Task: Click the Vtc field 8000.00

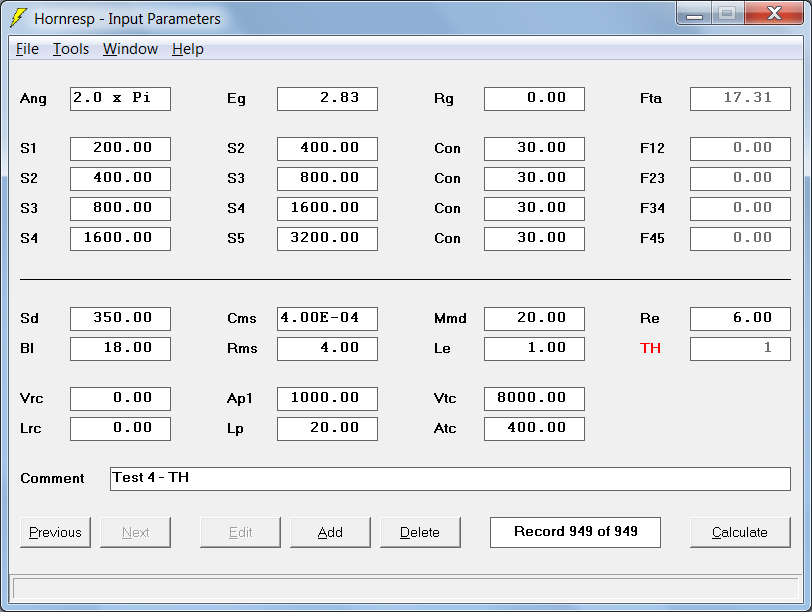Action: pyautogui.click(x=534, y=399)
